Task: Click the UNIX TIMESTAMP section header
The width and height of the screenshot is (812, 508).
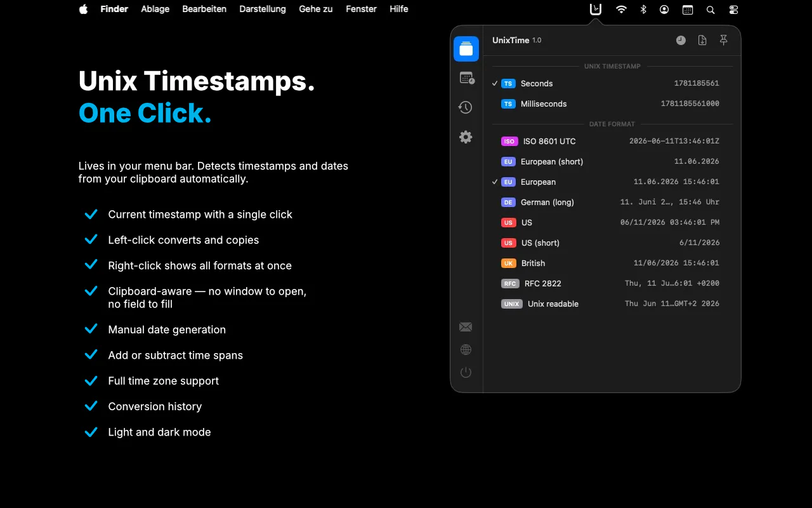Action: click(612, 66)
